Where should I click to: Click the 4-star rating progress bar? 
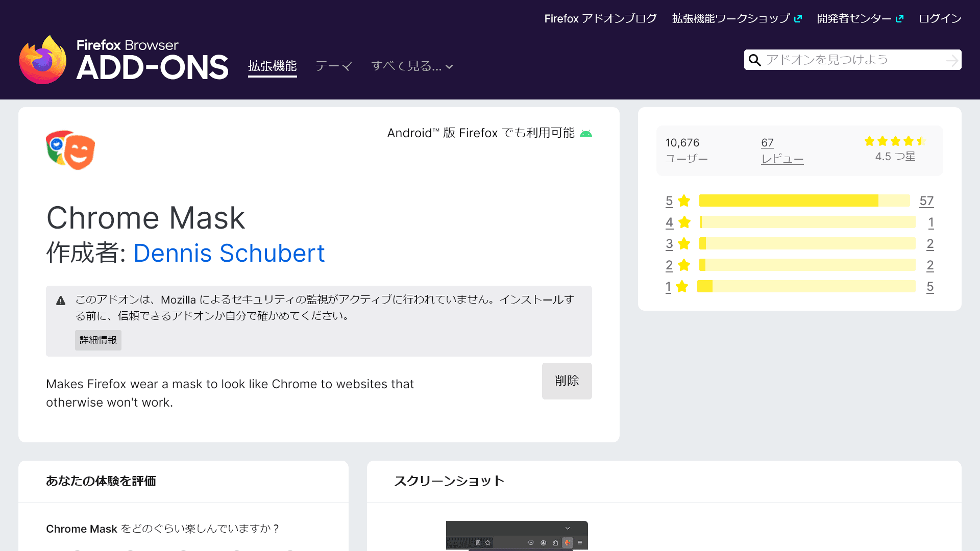808,222
